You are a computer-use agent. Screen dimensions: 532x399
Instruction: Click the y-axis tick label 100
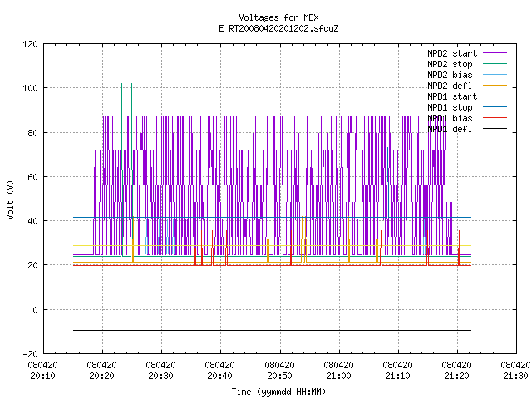[30, 89]
